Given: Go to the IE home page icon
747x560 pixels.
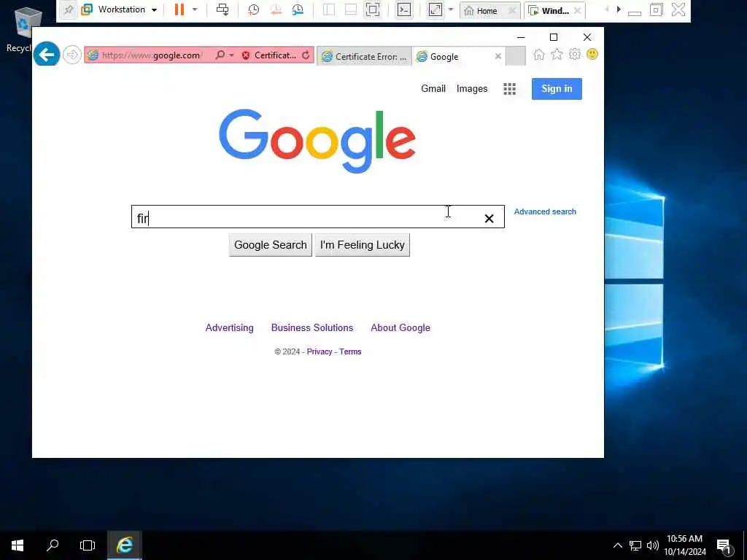Looking at the screenshot, I should click(539, 54).
